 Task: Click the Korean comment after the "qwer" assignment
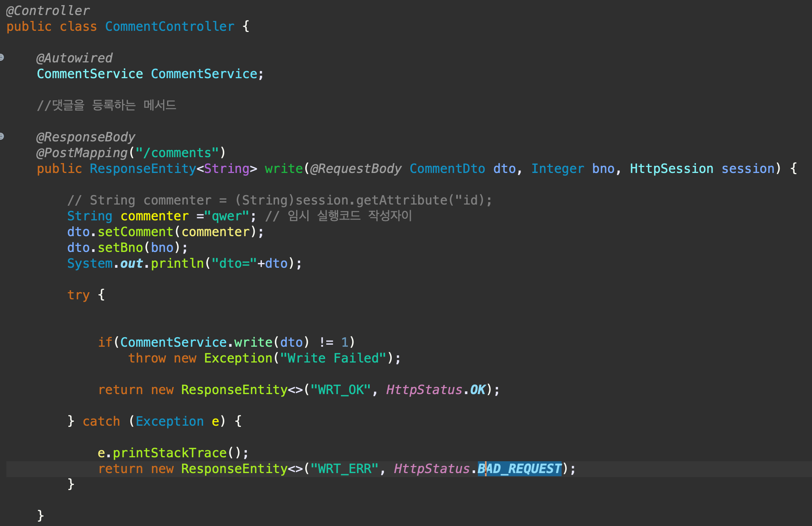coord(339,216)
